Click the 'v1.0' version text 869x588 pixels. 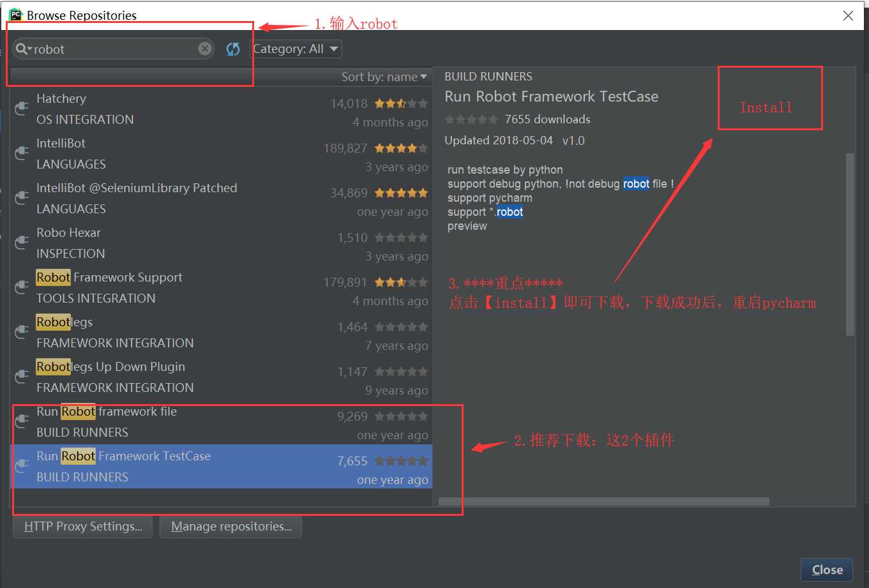click(x=573, y=140)
